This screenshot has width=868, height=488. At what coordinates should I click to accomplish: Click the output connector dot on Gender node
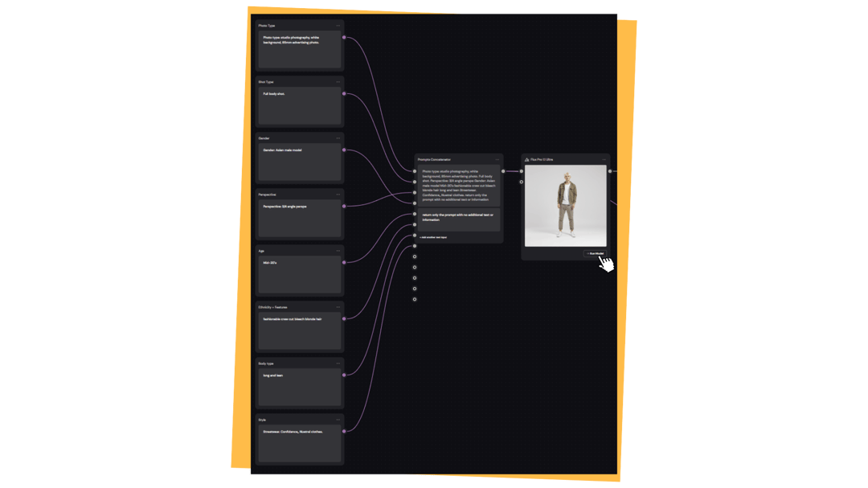(x=343, y=150)
